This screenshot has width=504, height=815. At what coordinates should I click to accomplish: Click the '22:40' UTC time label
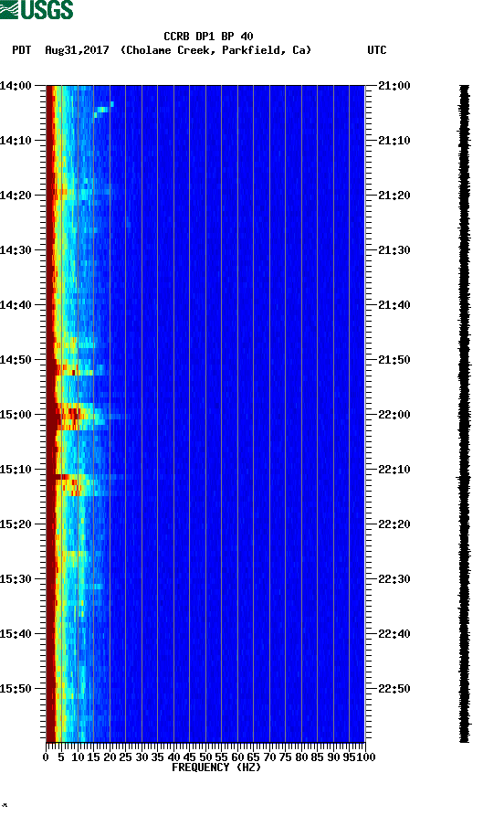tap(394, 634)
